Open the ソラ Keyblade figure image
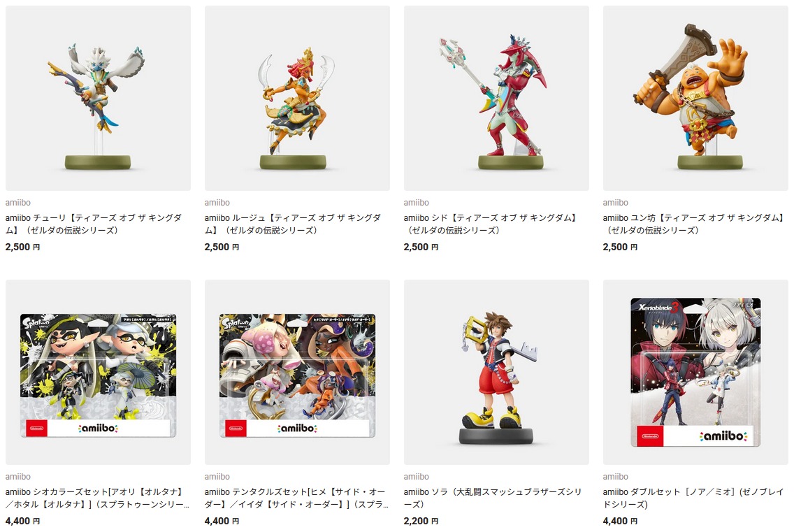This screenshot has height=532, width=794. click(x=496, y=373)
